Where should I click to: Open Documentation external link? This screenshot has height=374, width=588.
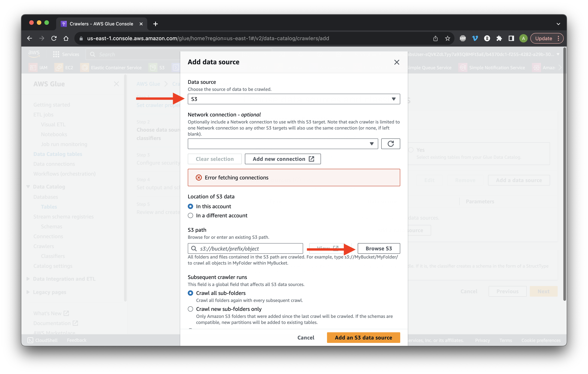(56, 323)
